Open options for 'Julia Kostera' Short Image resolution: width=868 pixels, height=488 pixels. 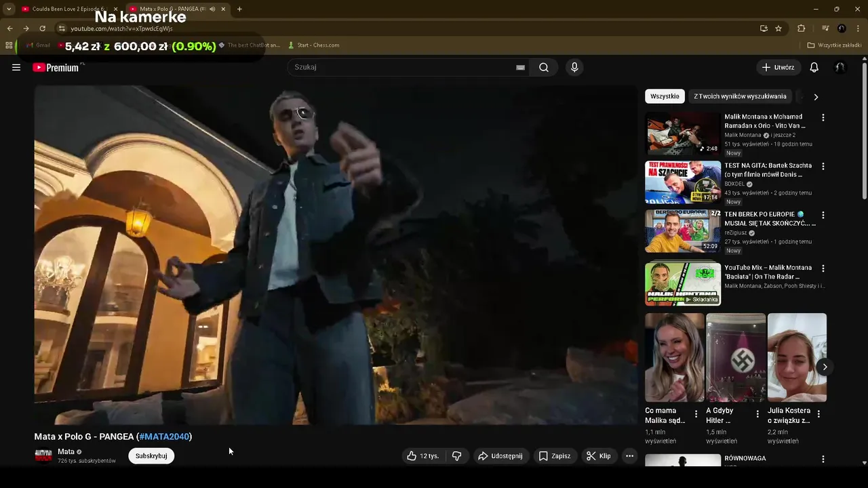point(818,413)
